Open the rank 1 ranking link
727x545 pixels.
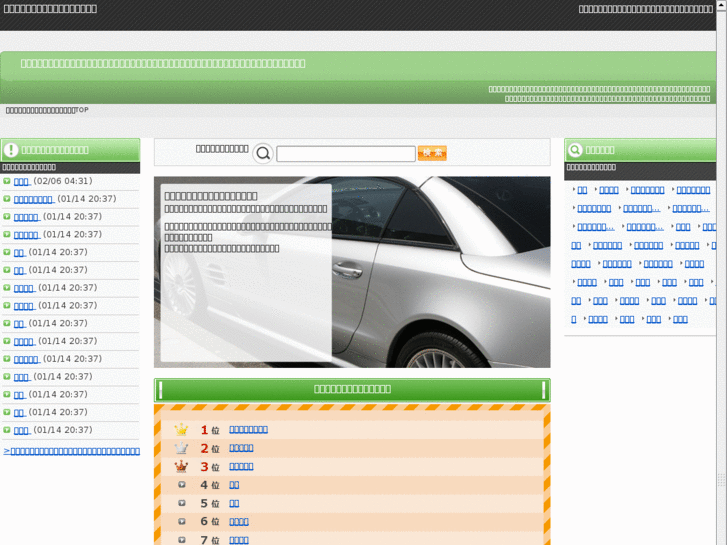click(249, 430)
